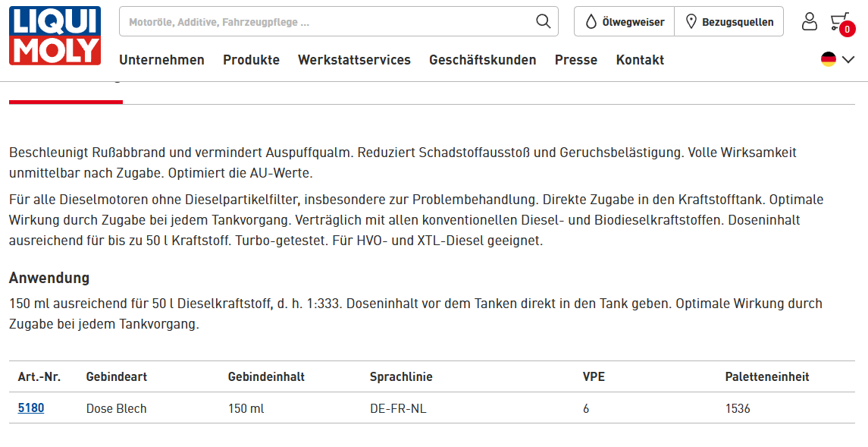The width and height of the screenshot is (868, 447).
Task: Open the Werkstattservices menu
Action: coord(354,60)
